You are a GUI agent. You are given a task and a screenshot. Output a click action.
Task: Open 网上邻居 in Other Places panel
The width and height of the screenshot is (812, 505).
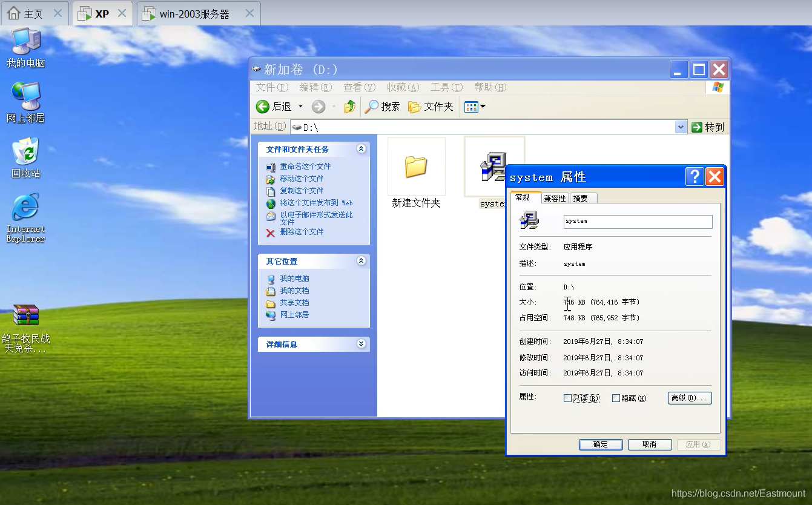294,315
